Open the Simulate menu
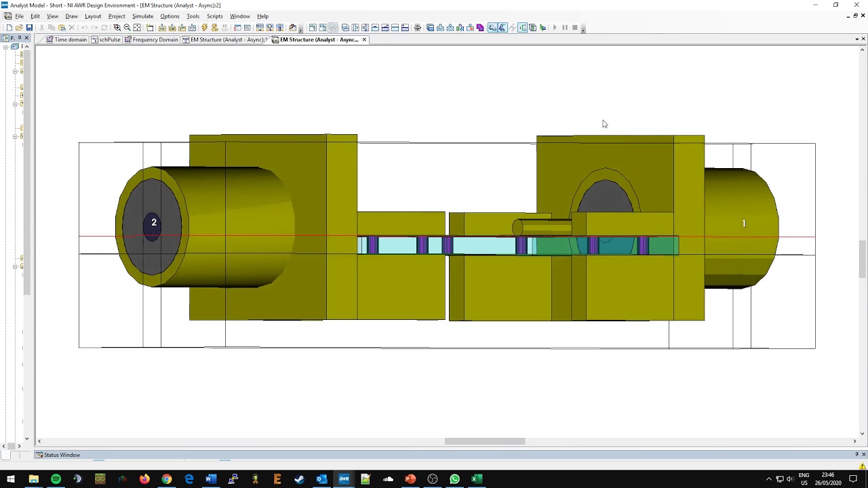868x488 pixels. coord(142,16)
